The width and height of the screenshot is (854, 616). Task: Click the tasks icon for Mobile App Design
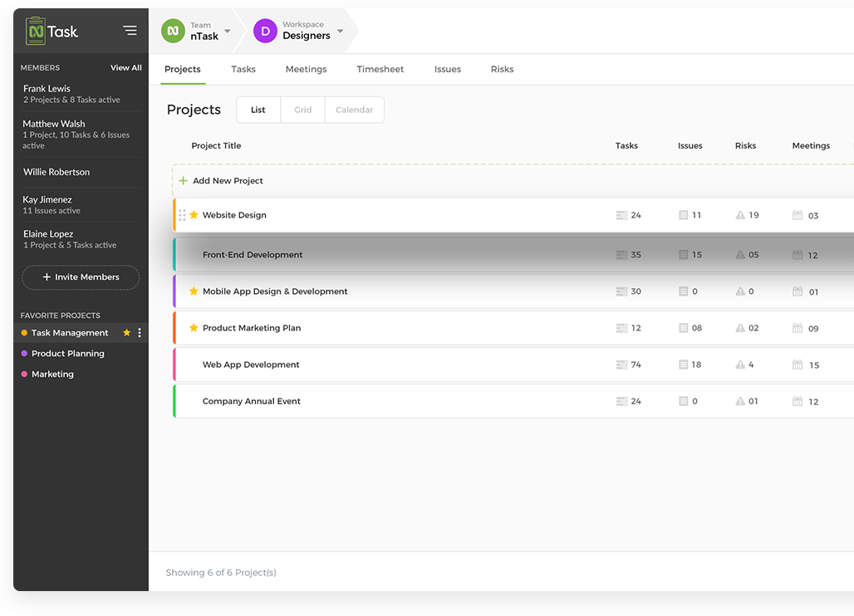tap(621, 291)
